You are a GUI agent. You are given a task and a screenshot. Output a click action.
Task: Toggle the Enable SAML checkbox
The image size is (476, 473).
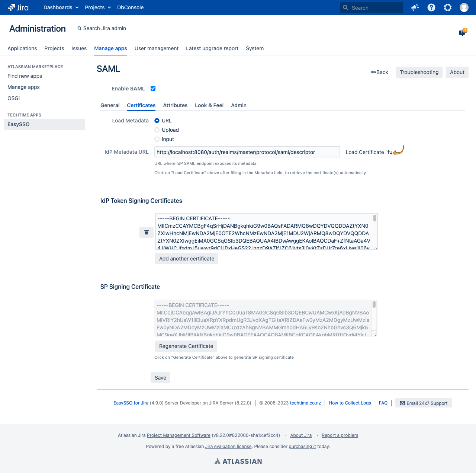tap(153, 88)
